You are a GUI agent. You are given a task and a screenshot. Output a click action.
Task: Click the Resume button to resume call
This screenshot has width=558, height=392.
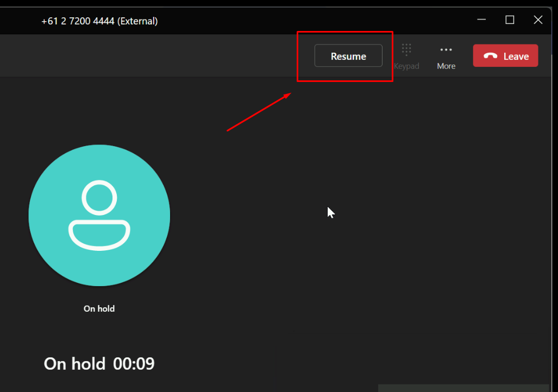click(348, 56)
